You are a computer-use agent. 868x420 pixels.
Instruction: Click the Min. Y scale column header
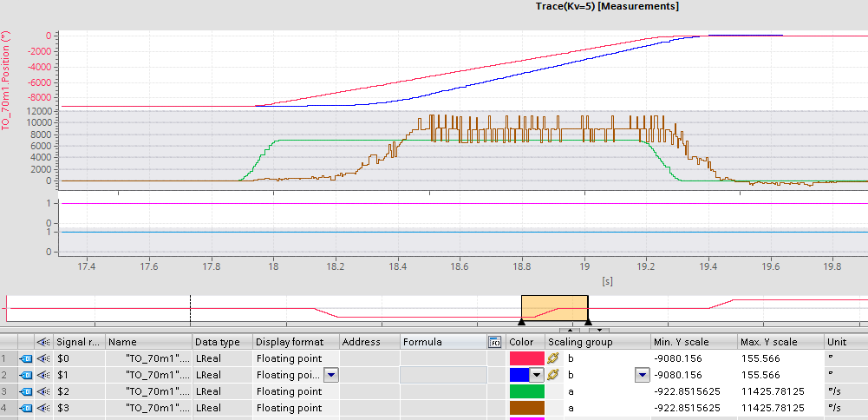coord(693,342)
